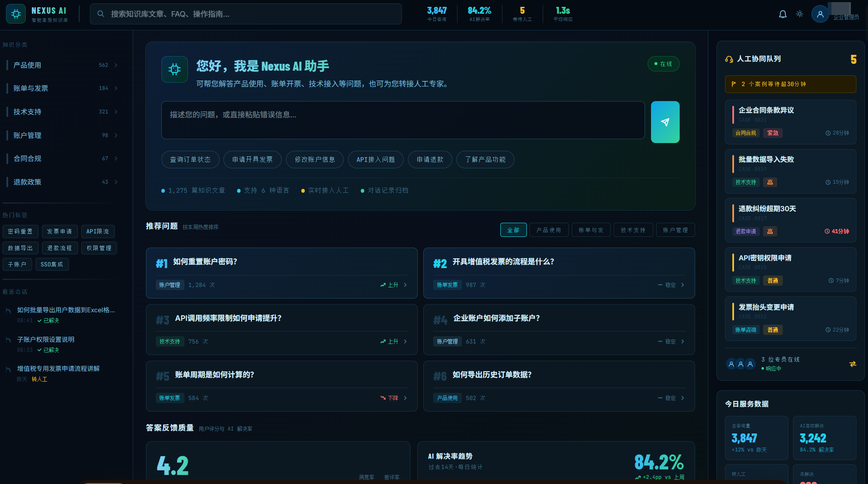Click the assistant chip icon in greeting card

[175, 69]
